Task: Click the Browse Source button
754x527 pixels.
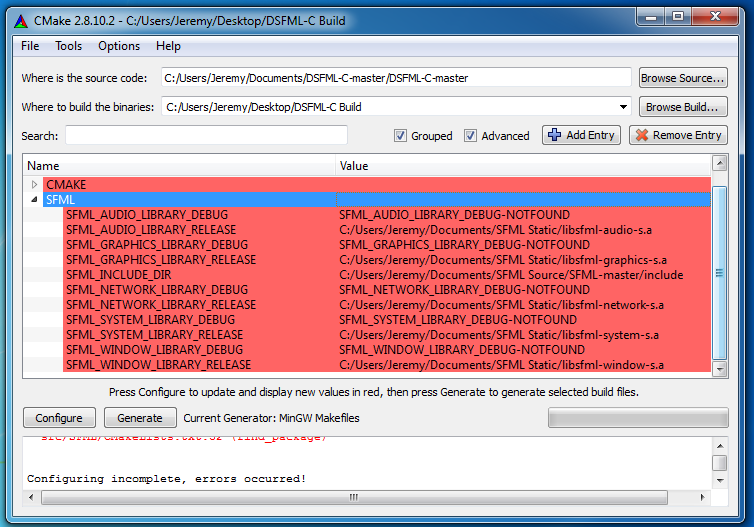Action: [683, 78]
